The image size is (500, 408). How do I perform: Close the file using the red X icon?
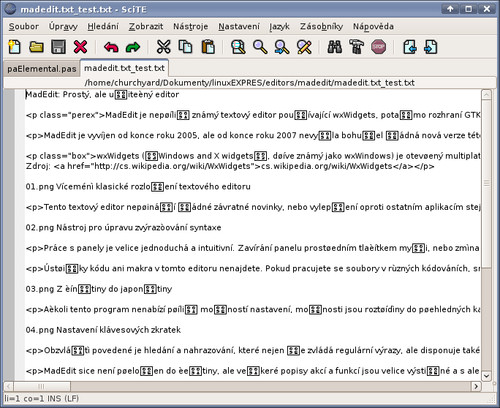80,47
